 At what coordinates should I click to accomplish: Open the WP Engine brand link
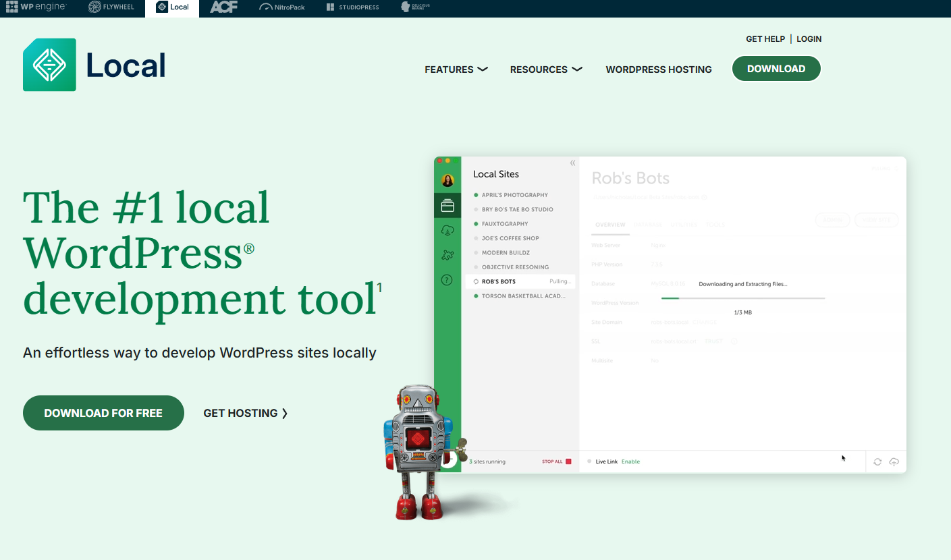coord(36,7)
